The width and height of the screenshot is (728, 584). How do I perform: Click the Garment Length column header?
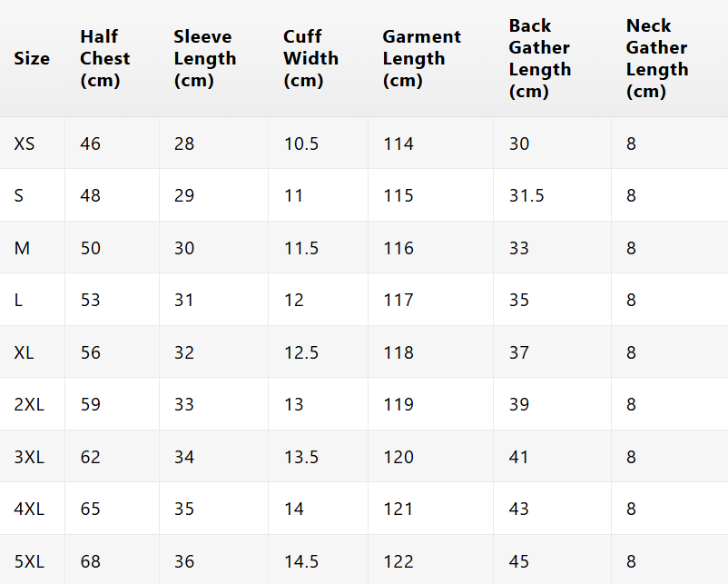point(421,58)
